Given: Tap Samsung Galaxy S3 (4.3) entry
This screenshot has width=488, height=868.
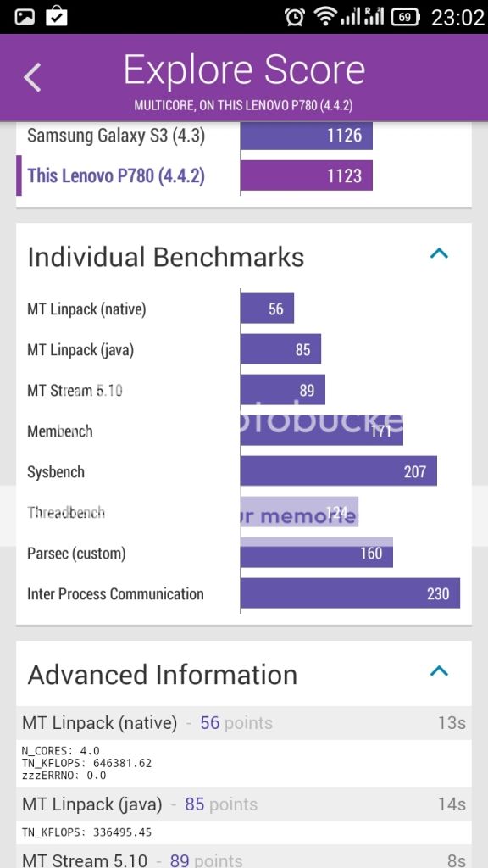Looking at the screenshot, I should (x=116, y=136).
